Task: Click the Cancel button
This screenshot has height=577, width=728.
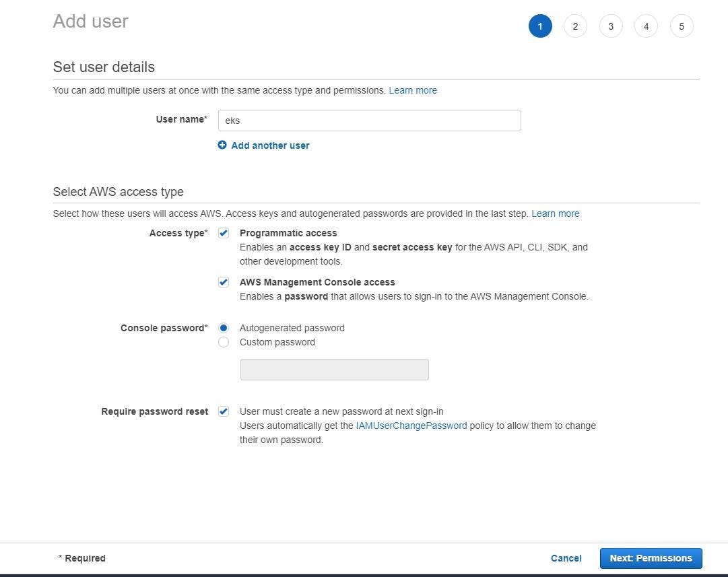Action: pos(566,557)
